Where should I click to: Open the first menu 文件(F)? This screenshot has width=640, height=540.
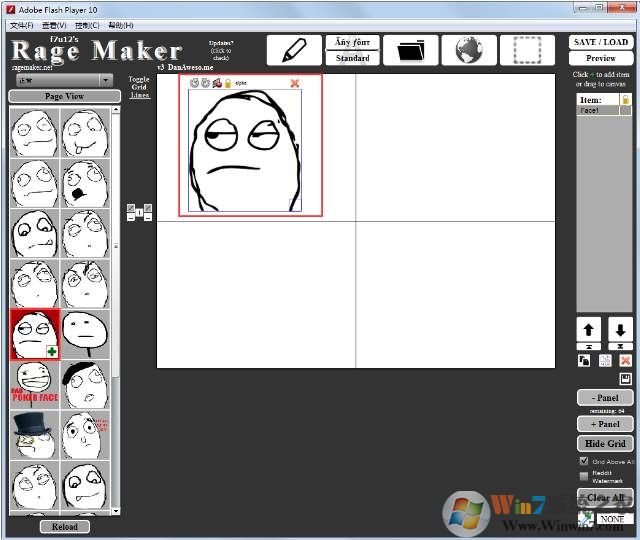pos(21,25)
